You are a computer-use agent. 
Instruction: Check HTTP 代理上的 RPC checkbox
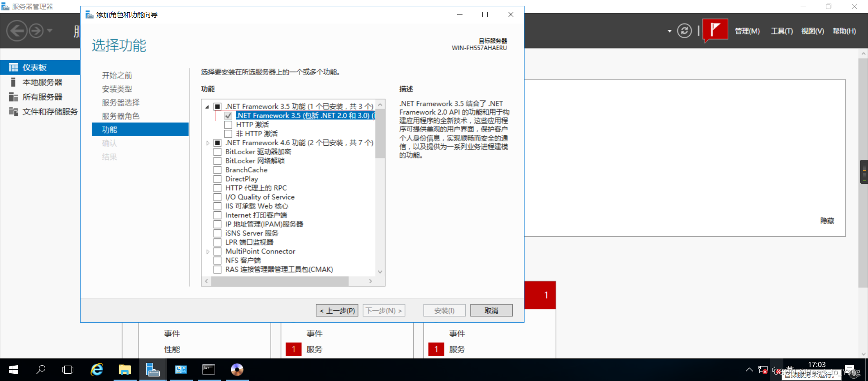point(217,188)
